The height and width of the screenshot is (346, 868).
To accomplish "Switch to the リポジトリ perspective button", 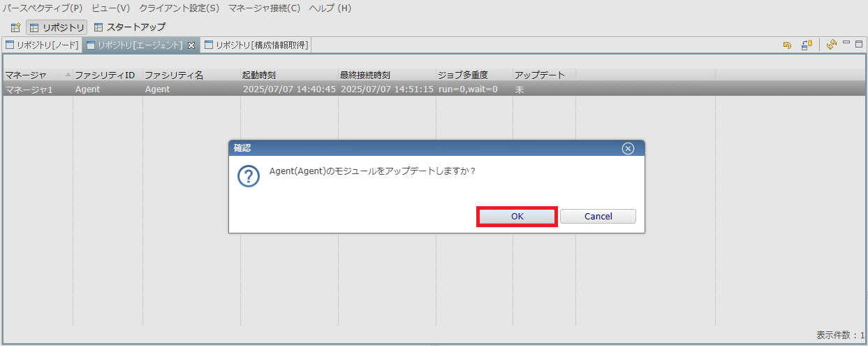I will [57, 27].
